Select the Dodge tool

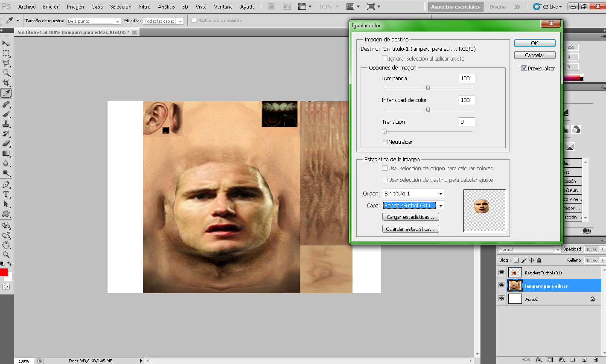[6, 173]
